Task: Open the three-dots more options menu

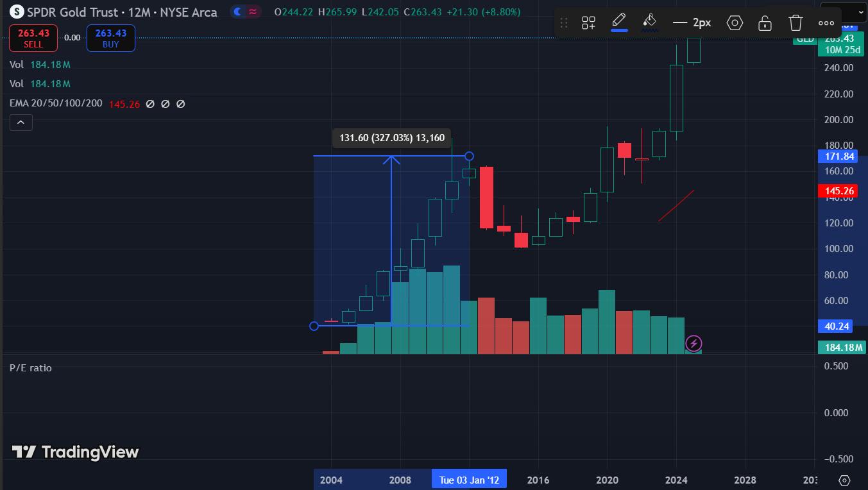Action: (x=826, y=23)
